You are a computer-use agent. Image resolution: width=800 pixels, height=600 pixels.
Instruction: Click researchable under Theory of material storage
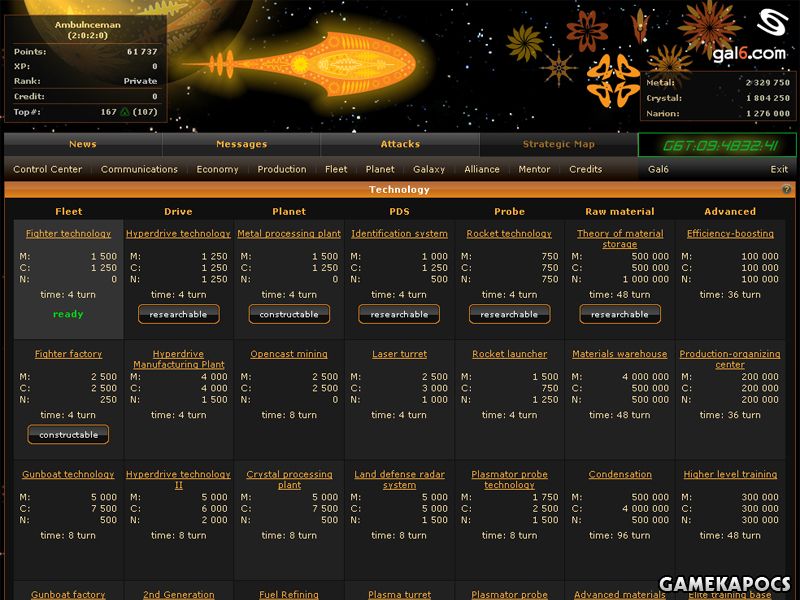[620, 314]
